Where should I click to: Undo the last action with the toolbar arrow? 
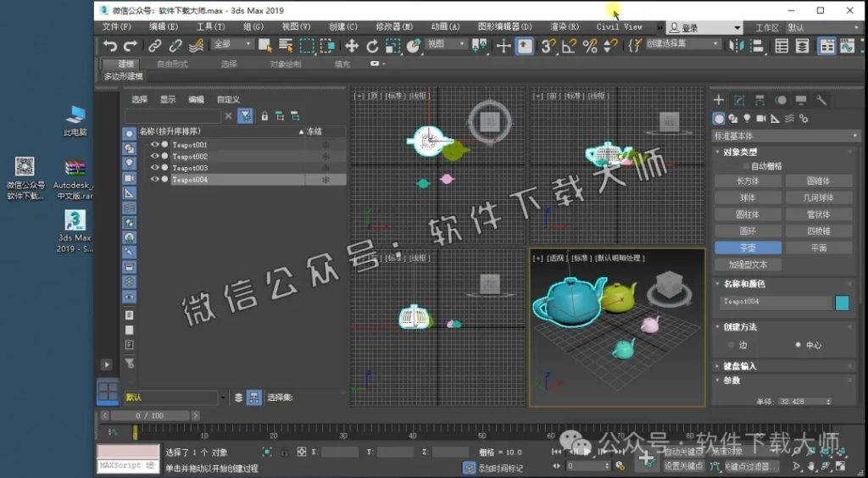(110, 46)
